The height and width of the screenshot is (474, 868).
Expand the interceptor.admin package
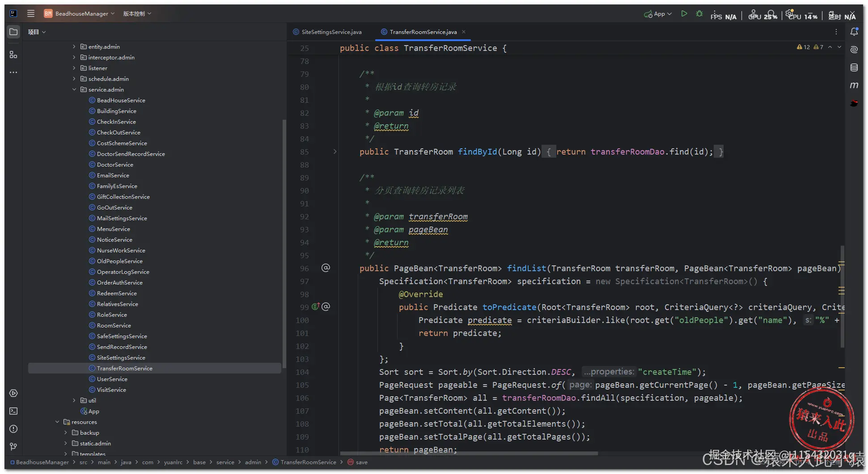tap(74, 57)
